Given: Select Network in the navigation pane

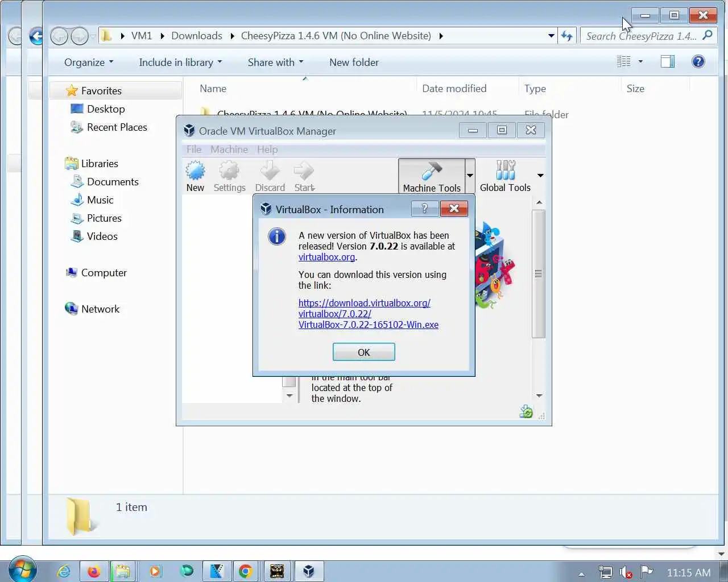Looking at the screenshot, I should (x=100, y=309).
